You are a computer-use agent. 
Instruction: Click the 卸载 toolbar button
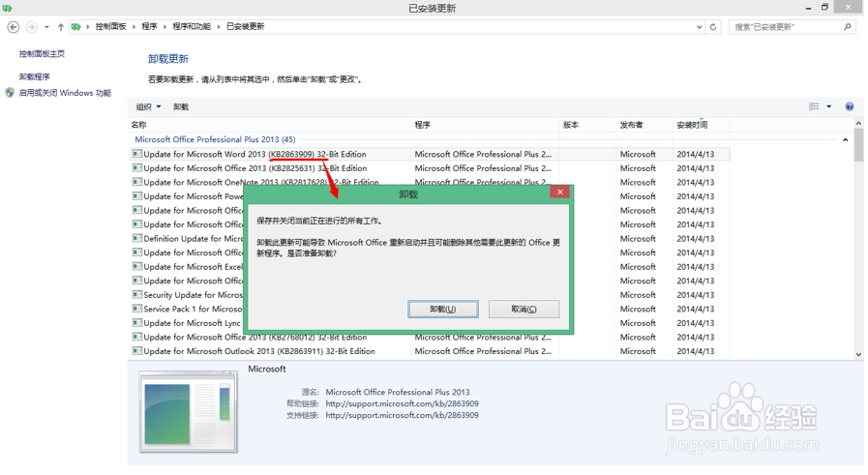point(181,106)
